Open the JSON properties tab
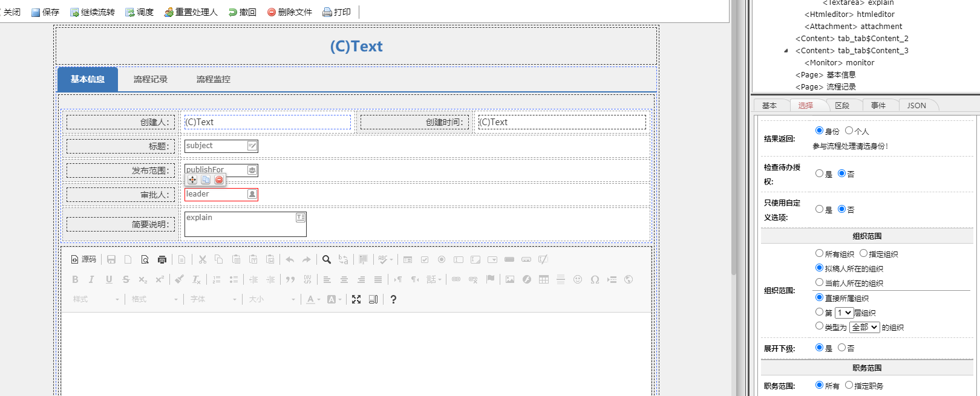The width and height of the screenshot is (980, 396). [x=916, y=105]
